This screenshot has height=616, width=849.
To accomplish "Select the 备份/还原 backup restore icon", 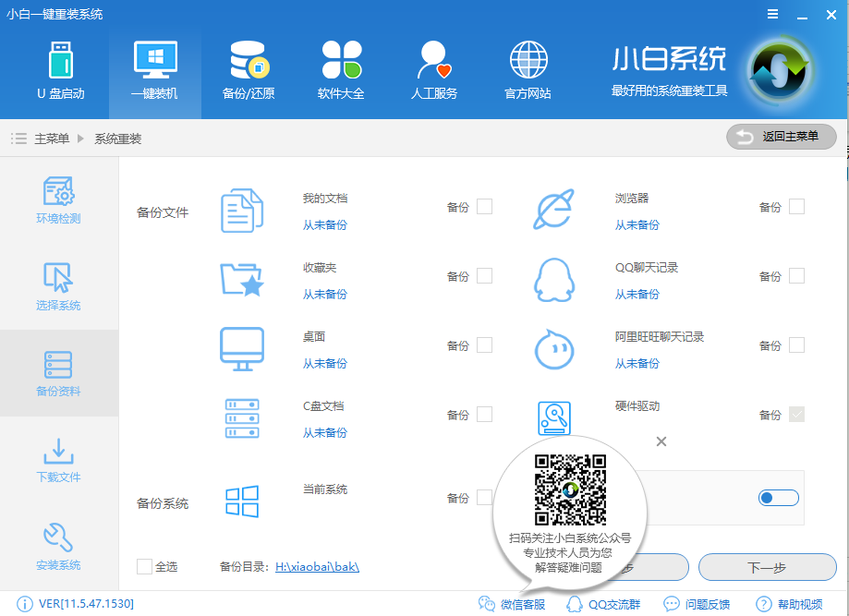I will (249, 61).
